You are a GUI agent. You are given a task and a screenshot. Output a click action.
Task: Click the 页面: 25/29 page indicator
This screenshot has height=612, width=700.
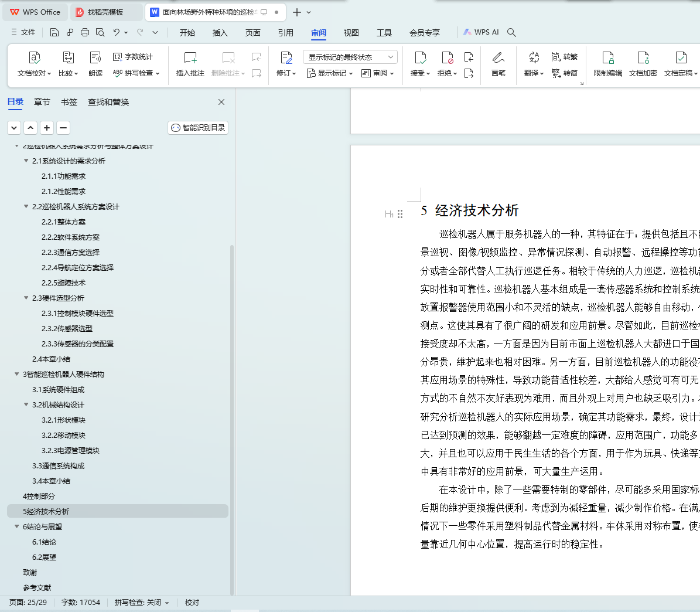pyautogui.click(x=28, y=603)
